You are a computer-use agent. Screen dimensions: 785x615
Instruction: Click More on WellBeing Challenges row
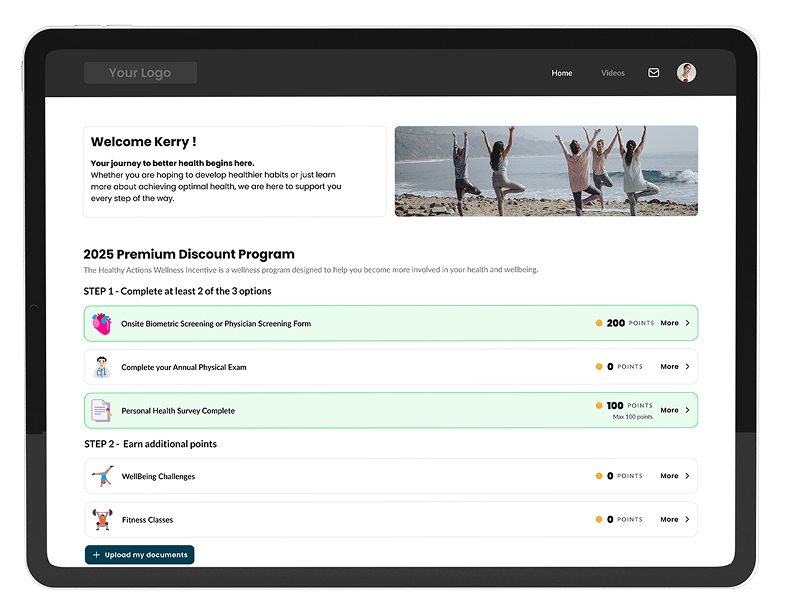669,476
